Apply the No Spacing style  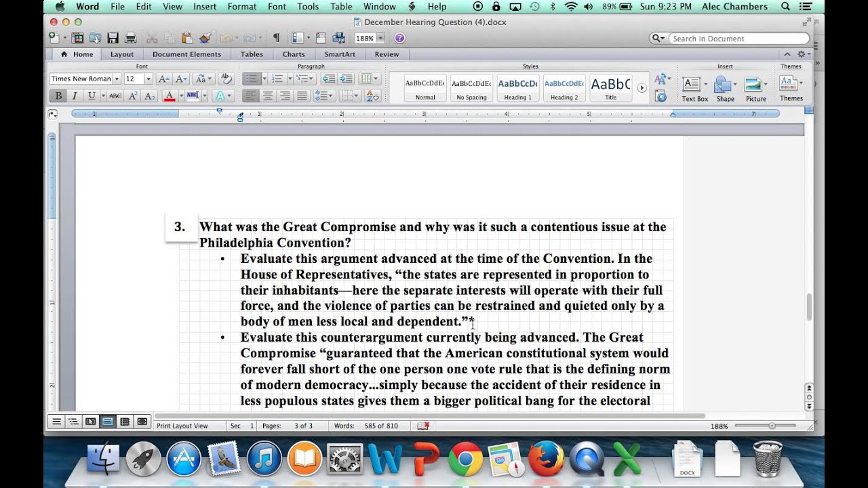(x=471, y=88)
